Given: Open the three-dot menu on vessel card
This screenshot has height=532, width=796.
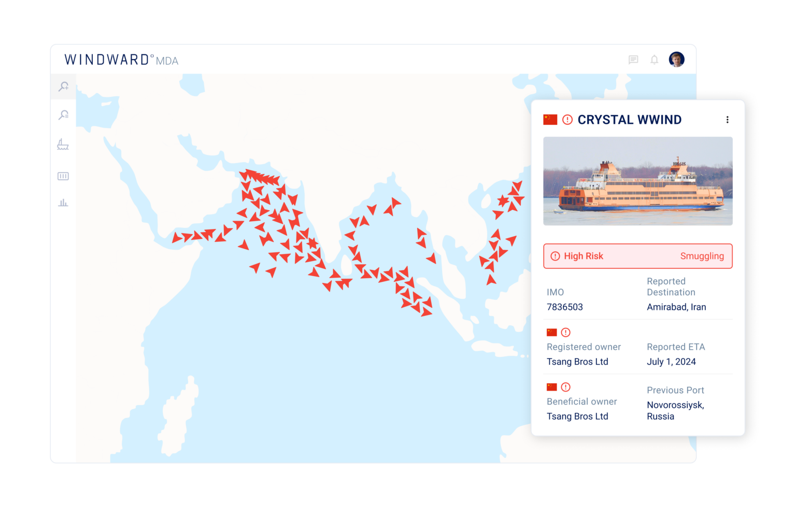Looking at the screenshot, I should point(727,120).
